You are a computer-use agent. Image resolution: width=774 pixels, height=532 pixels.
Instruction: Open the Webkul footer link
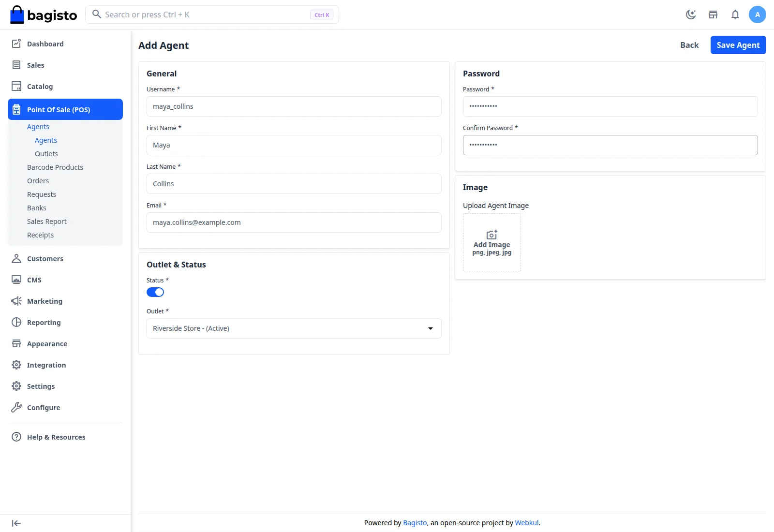527,523
